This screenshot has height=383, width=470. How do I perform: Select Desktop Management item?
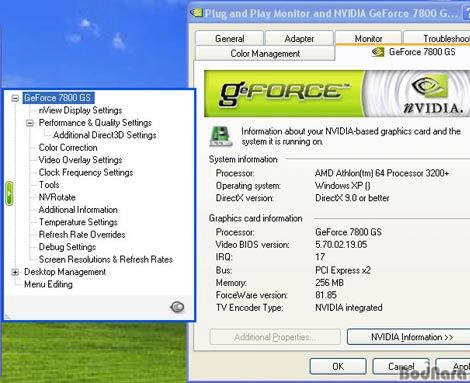(65, 272)
